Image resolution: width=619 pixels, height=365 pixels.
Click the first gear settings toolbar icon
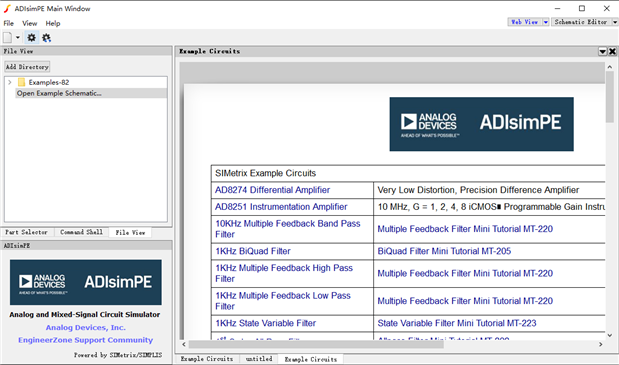point(31,38)
